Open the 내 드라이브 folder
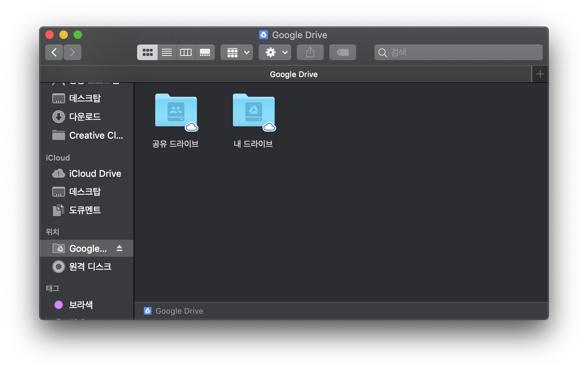588x372 pixels. (x=254, y=111)
